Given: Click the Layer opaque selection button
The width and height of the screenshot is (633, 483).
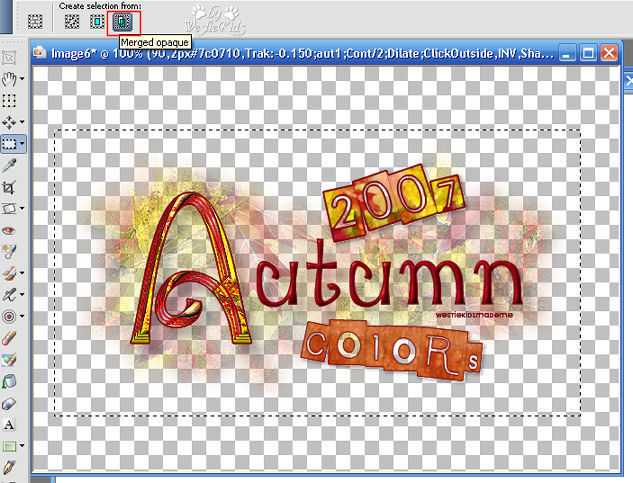Looking at the screenshot, I should 97,20.
